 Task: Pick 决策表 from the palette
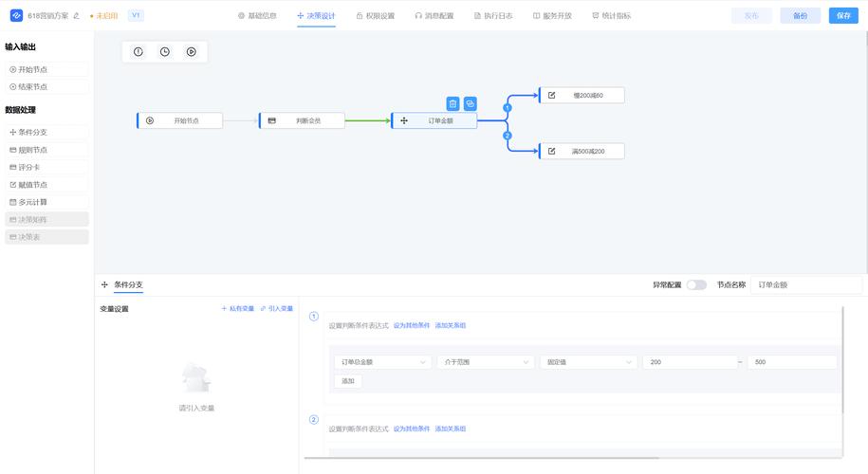click(x=46, y=237)
